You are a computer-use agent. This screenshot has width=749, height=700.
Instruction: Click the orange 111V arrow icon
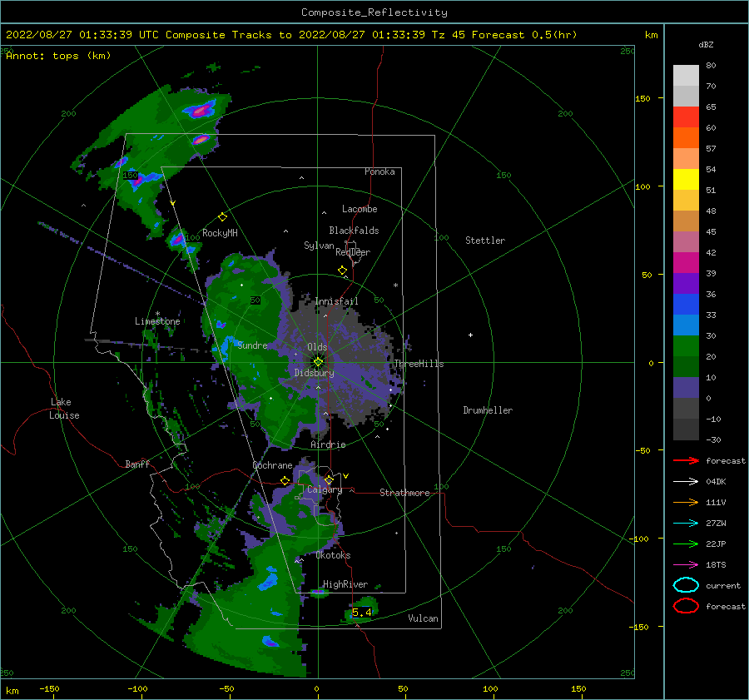click(686, 502)
